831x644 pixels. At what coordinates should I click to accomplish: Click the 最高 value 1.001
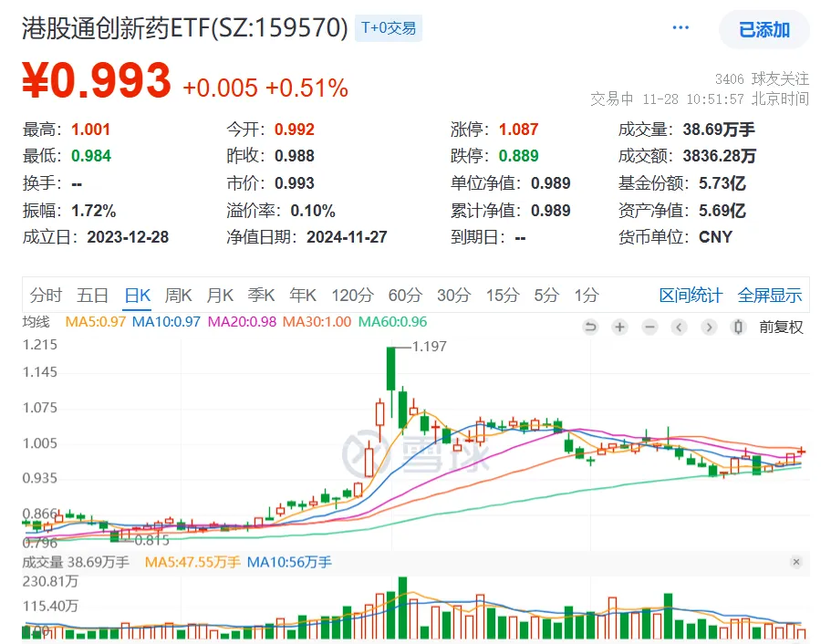tap(90, 130)
